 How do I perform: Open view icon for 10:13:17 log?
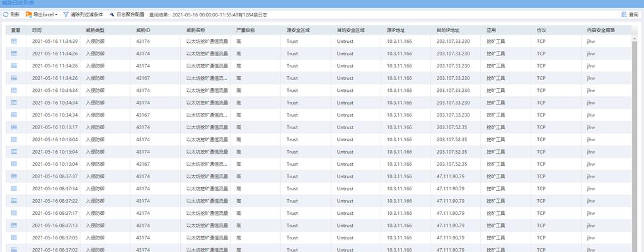(x=14, y=127)
